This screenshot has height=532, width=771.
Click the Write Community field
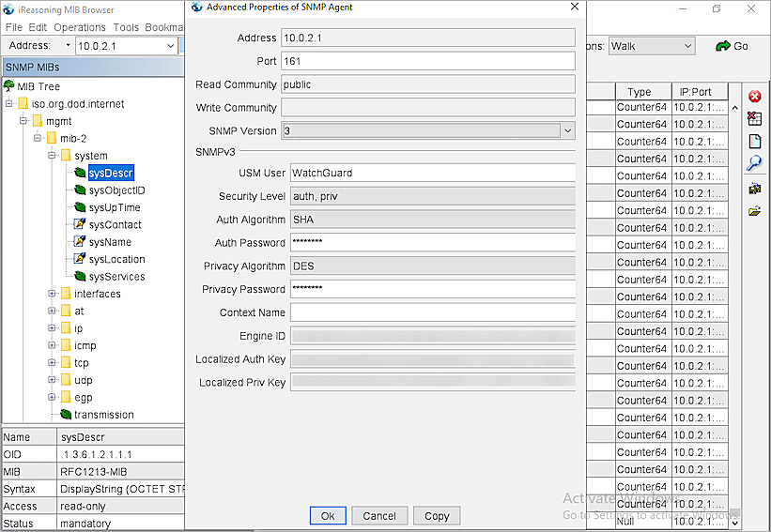tap(428, 108)
